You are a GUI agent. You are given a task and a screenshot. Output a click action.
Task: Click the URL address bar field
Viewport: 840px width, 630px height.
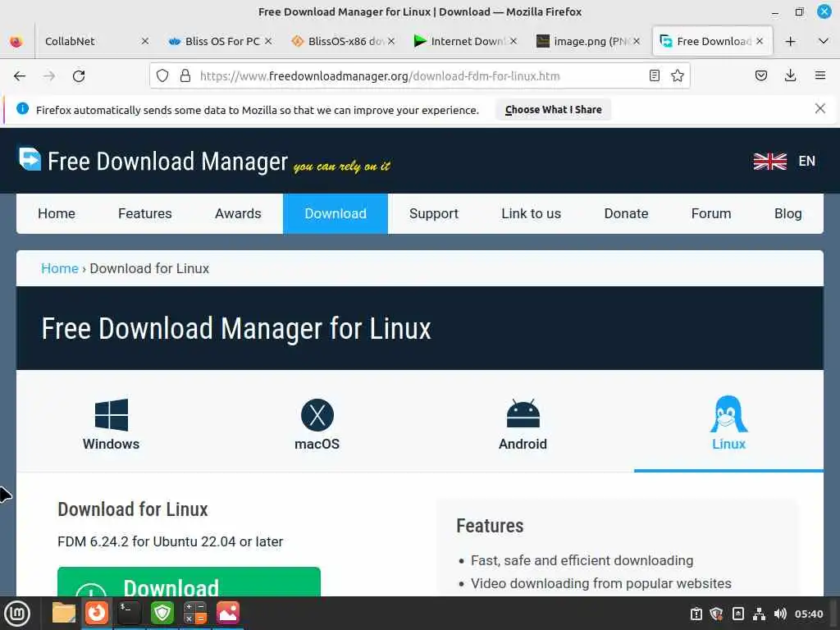419,75
